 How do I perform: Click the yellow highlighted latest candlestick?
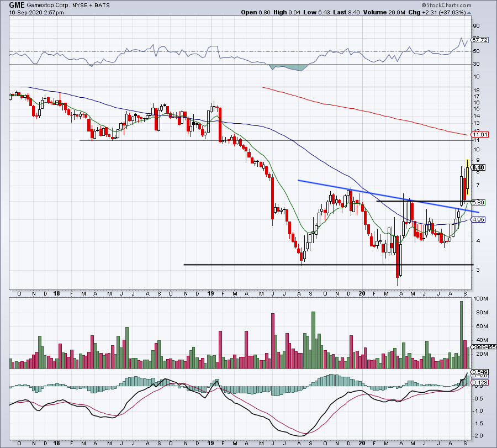[x=468, y=177]
